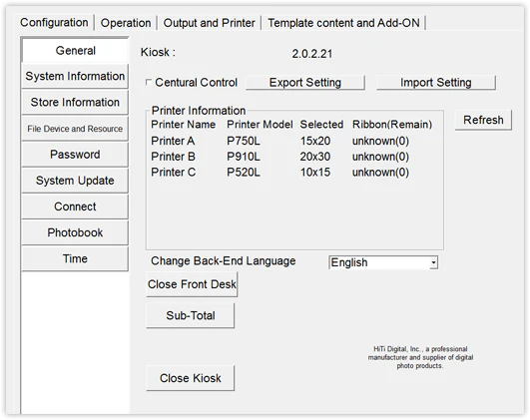Click the Export Setting button
530x420 pixels.
click(x=305, y=83)
